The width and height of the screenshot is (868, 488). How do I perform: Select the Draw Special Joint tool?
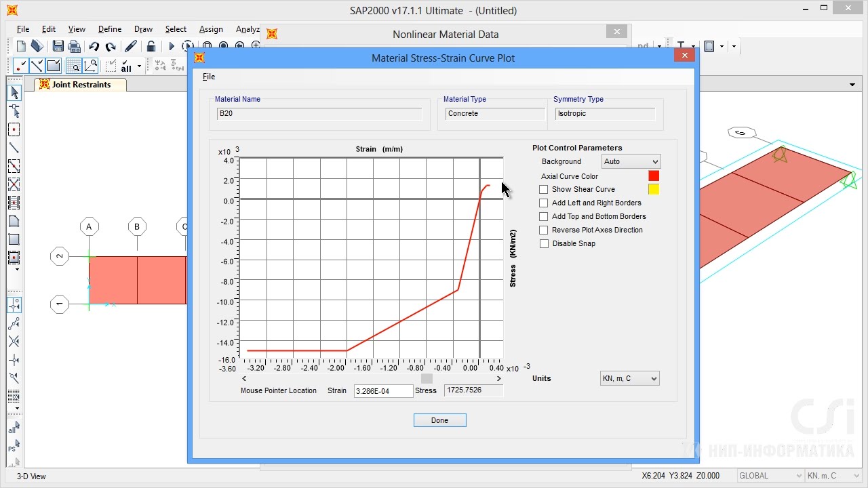point(14,129)
